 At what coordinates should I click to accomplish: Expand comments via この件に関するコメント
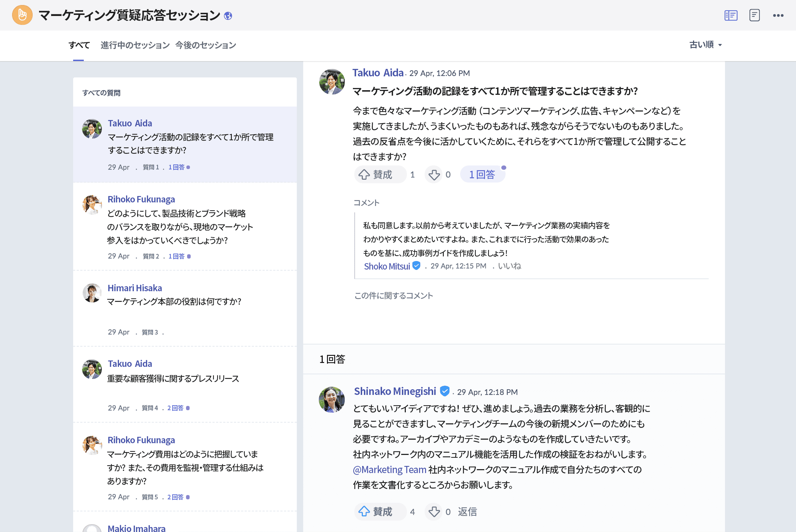(x=393, y=295)
